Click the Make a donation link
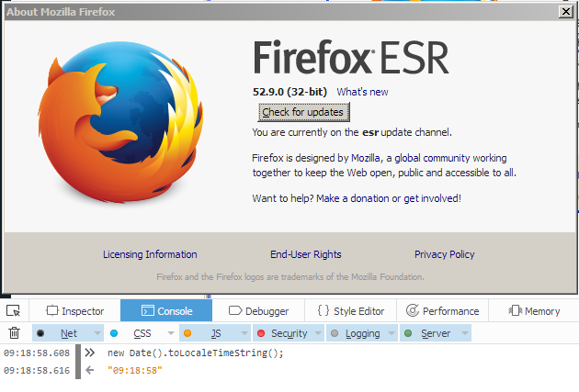This screenshot has width=579, height=392. coord(353,198)
